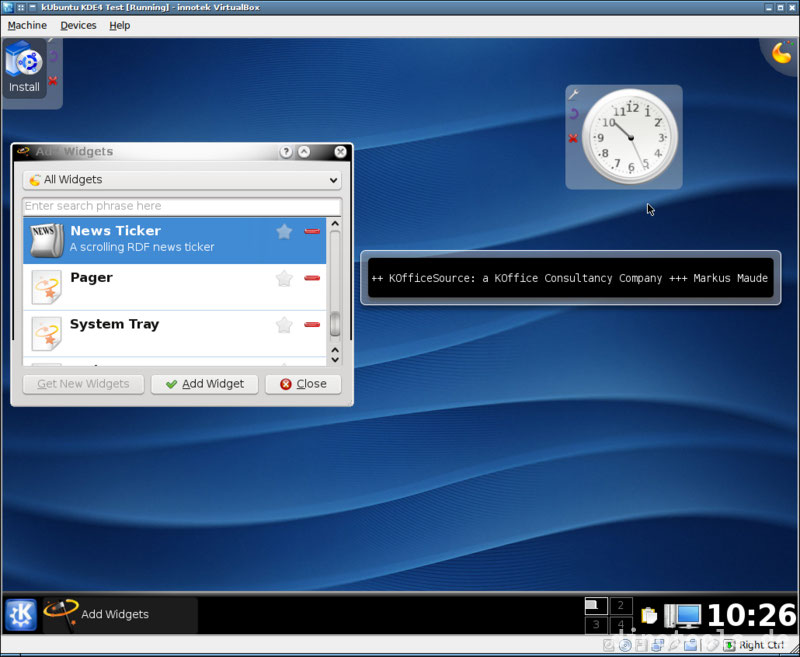Click the computer monitor tray icon
The image size is (800, 657).
click(683, 616)
